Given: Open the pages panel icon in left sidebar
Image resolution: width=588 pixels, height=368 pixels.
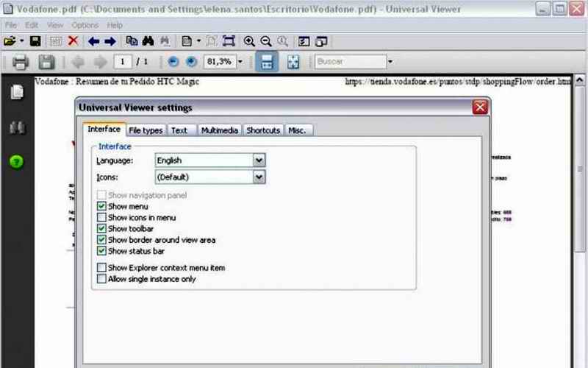Looking at the screenshot, I should pyautogui.click(x=16, y=93).
